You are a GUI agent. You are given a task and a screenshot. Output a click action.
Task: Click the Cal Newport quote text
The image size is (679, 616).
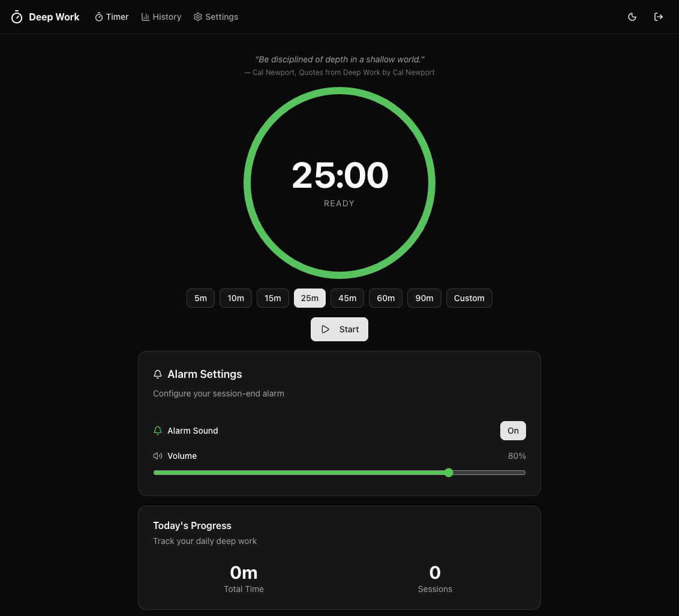click(339, 59)
